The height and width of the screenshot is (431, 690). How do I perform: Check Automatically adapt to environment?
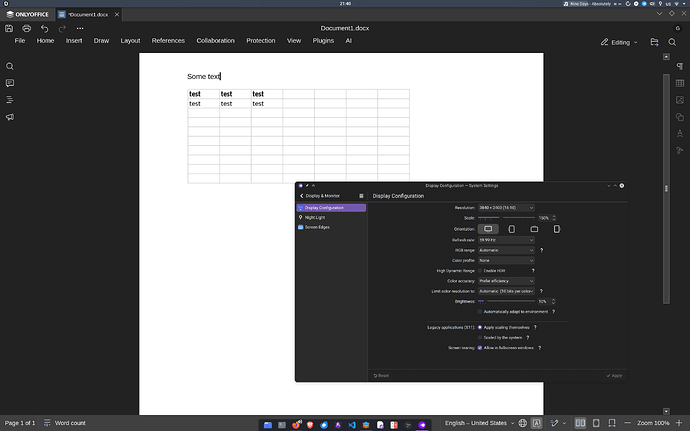tap(480, 312)
